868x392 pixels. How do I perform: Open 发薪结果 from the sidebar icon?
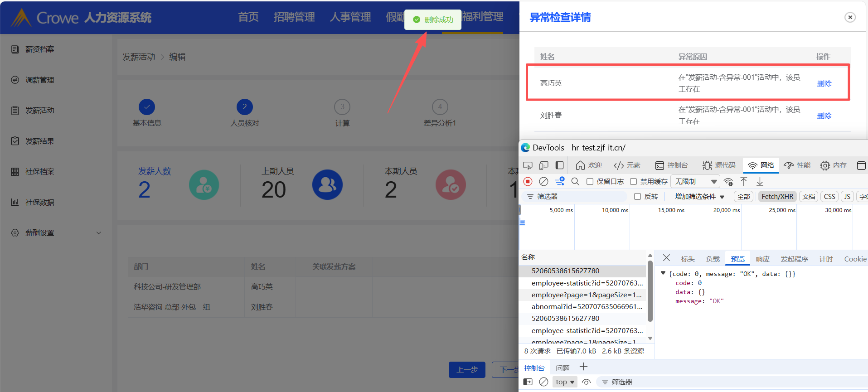(15, 141)
